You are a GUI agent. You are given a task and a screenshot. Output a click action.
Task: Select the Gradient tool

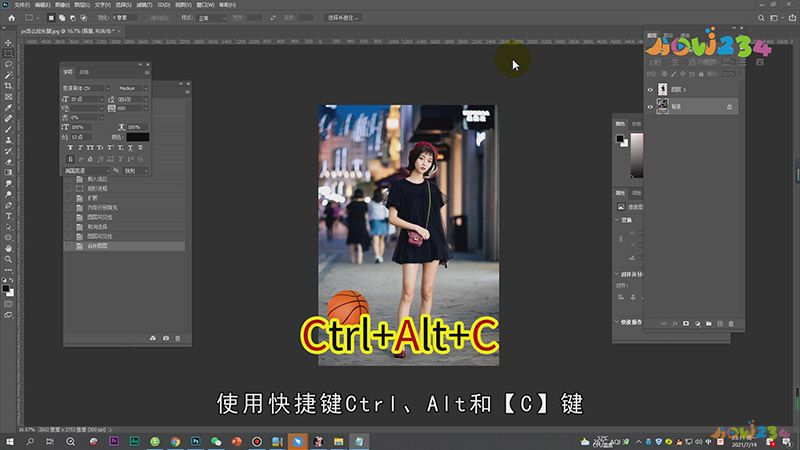click(x=8, y=172)
